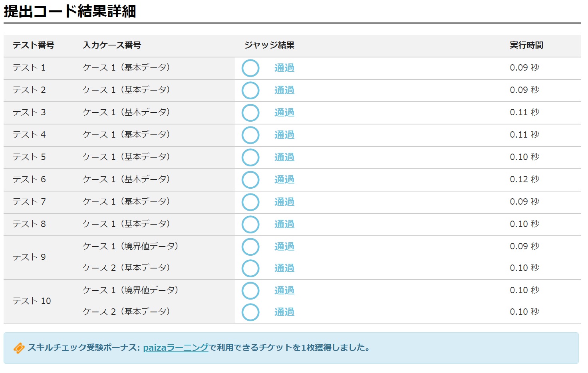
Task: Click the pass circle icon for Test 8
Action: point(250,225)
